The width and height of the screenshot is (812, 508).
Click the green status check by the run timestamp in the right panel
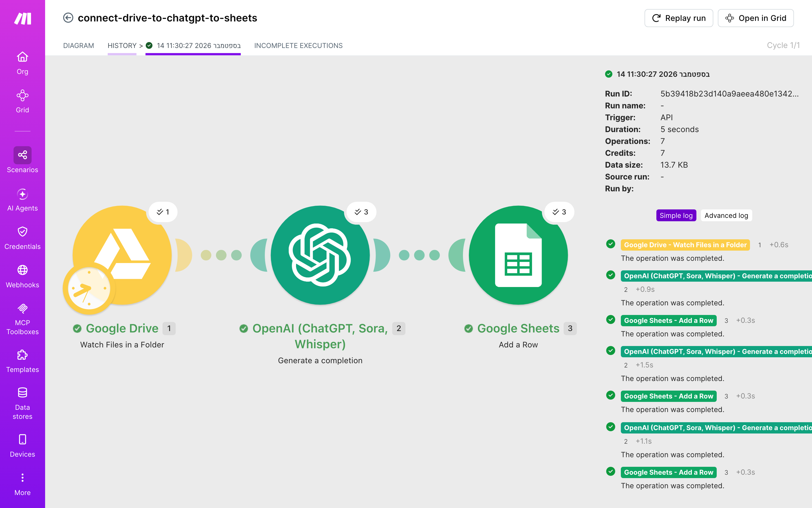coord(609,74)
